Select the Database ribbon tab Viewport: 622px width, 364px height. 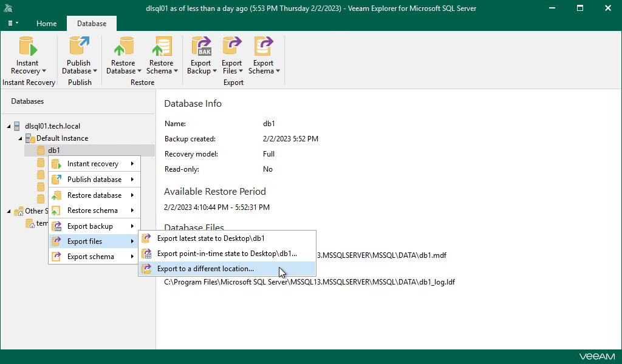point(92,24)
